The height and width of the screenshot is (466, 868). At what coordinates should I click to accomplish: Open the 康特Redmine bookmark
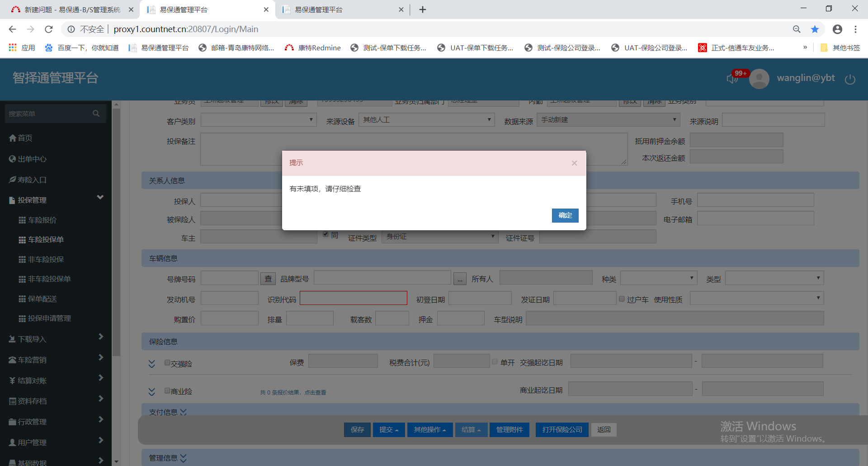coord(313,48)
